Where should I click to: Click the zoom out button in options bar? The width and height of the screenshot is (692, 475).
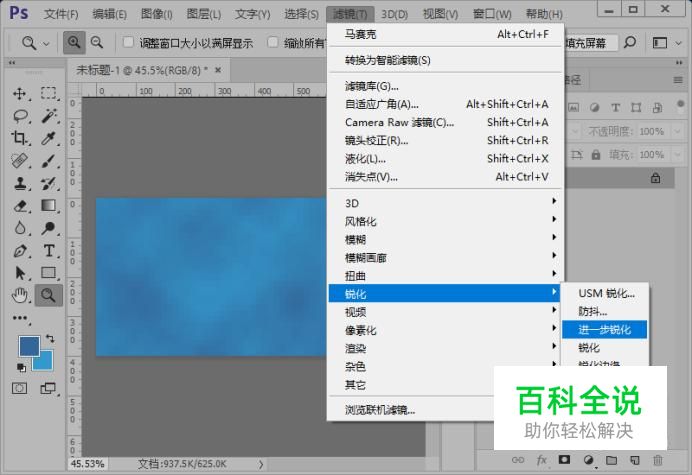[97, 43]
